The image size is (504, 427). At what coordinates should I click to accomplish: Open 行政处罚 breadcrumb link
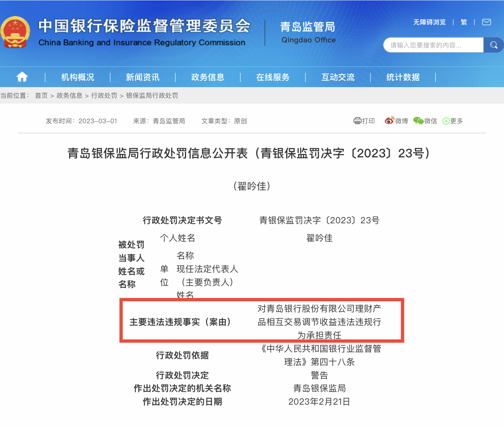point(104,95)
